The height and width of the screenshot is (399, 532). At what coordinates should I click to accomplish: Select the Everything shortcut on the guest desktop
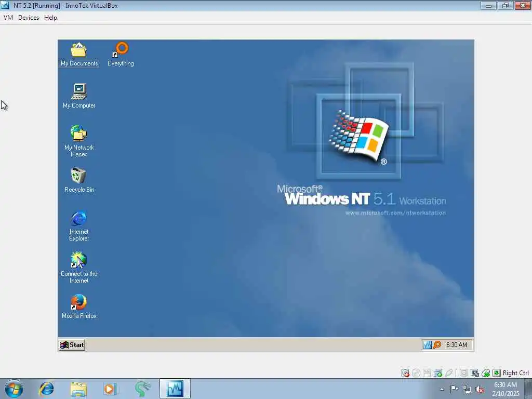click(121, 54)
